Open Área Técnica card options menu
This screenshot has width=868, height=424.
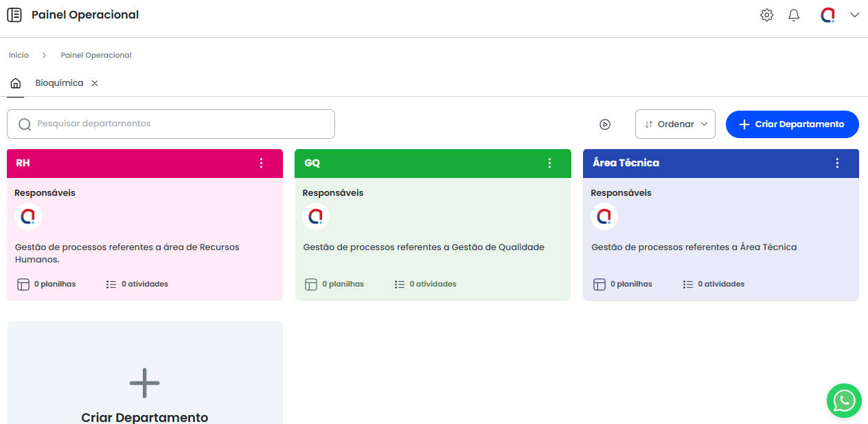837,163
